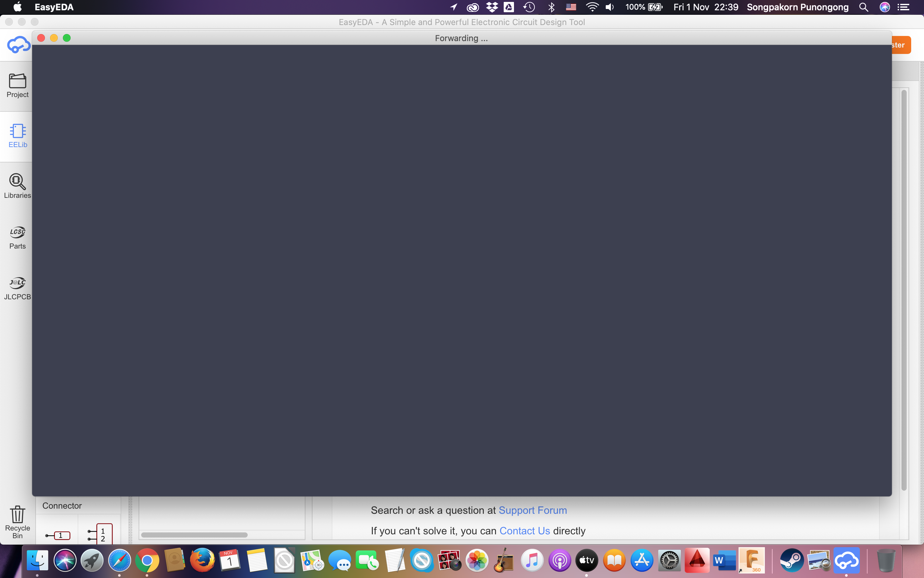Open App Store from the Dock
Screen dimensions: 924x578
tap(642, 560)
